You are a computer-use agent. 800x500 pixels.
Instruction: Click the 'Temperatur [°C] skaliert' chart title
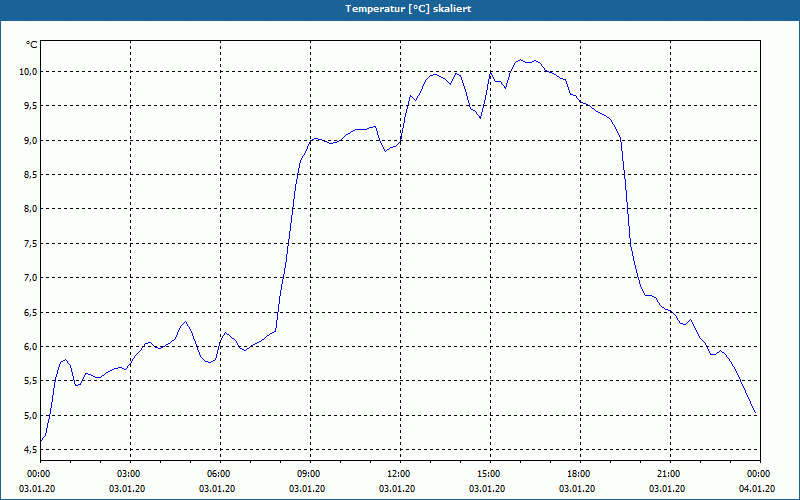tap(408, 9)
